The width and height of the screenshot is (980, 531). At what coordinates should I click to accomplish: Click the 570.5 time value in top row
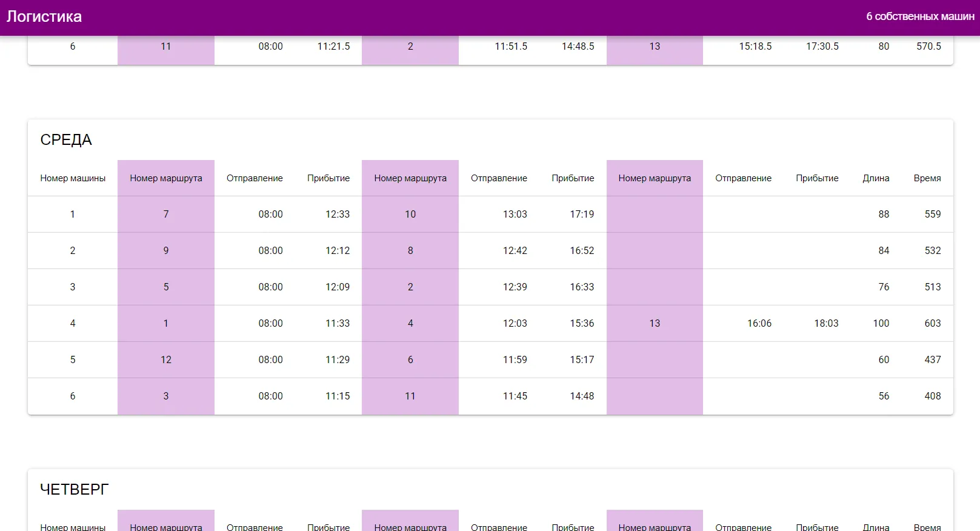point(928,47)
